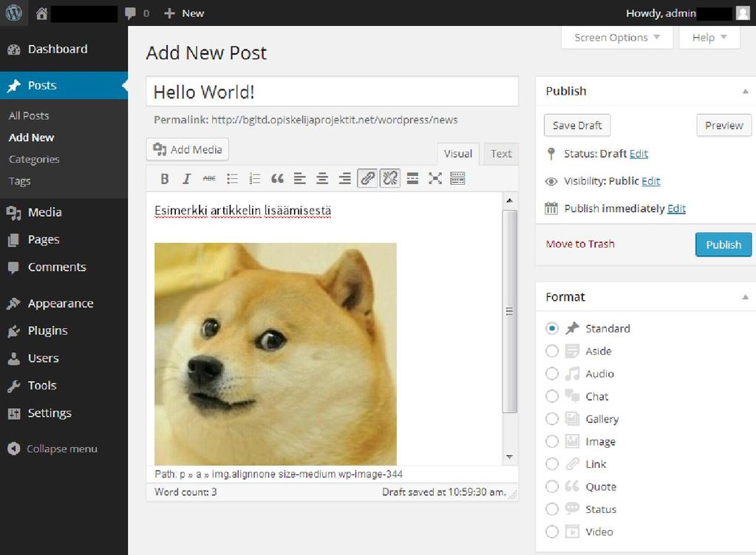Select the Chat post format
The image size is (756, 555).
click(552, 396)
